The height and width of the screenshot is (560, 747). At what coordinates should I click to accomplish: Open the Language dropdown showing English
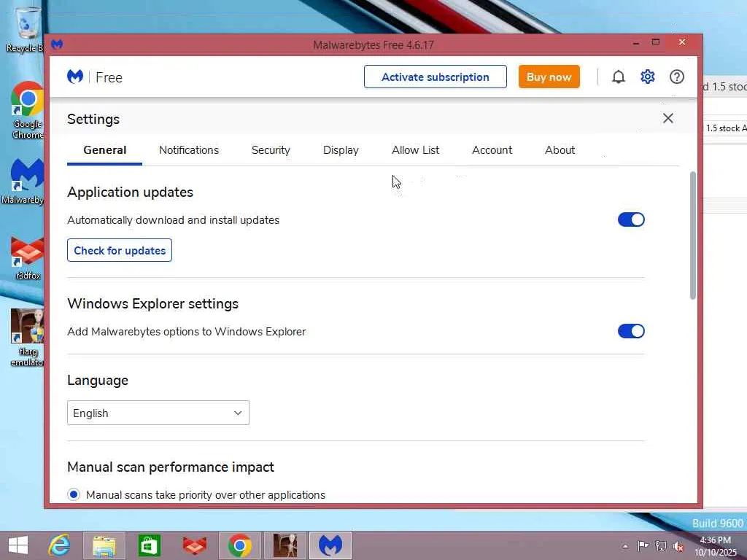pyautogui.click(x=158, y=413)
